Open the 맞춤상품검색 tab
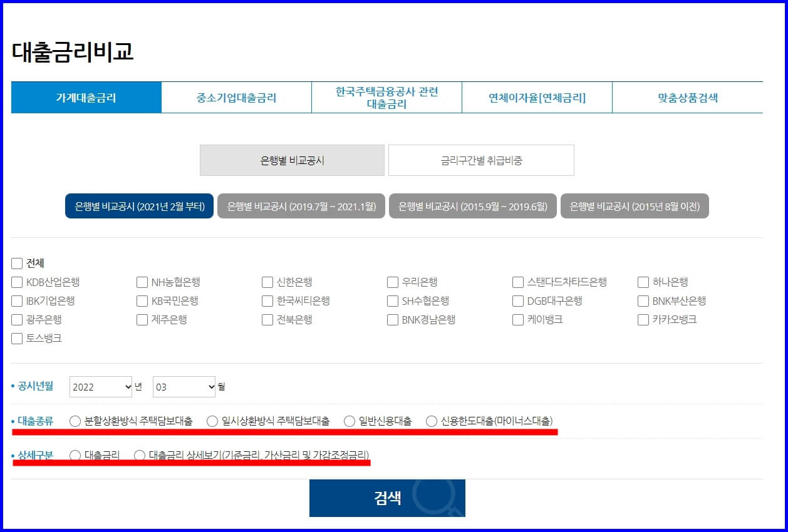Viewport: 788px width, 532px height. click(x=687, y=97)
